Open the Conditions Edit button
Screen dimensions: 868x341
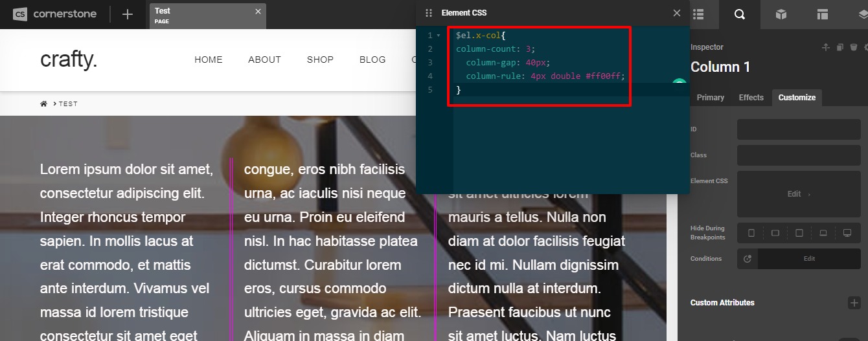coord(809,259)
